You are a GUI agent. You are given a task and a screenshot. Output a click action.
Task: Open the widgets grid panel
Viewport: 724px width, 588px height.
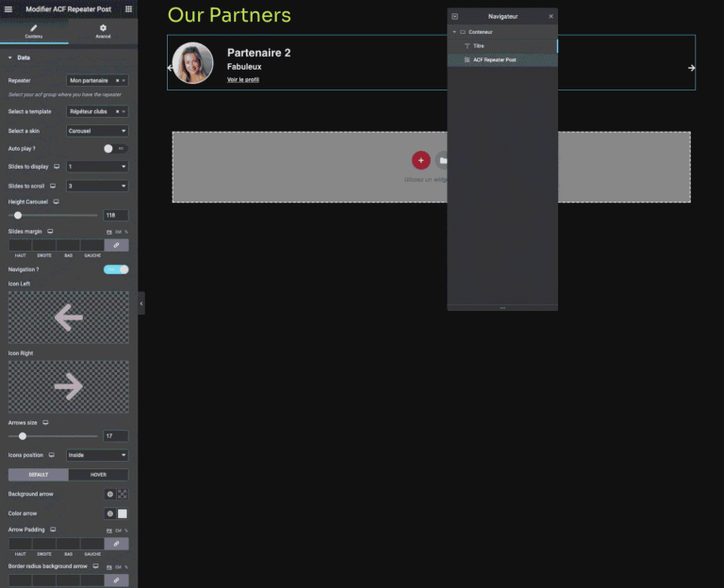click(128, 8)
